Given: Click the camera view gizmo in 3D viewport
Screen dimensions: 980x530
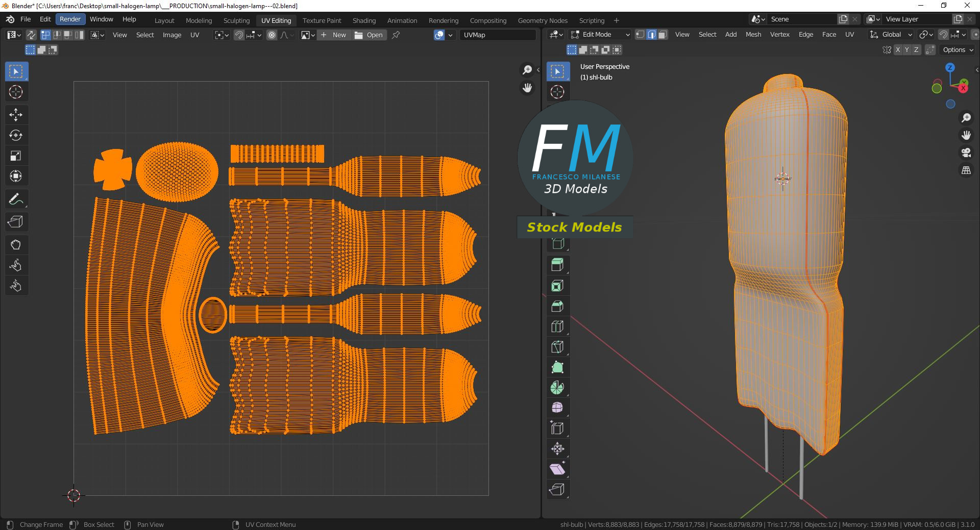Looking at the screenshot, I should (x=966, y=153).
